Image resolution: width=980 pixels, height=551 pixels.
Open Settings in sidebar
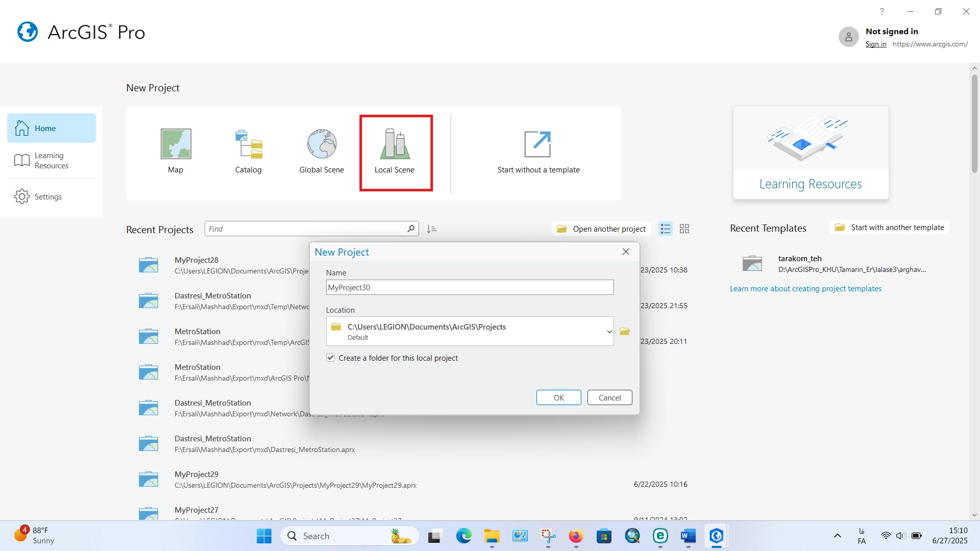[x=52, y=196]
